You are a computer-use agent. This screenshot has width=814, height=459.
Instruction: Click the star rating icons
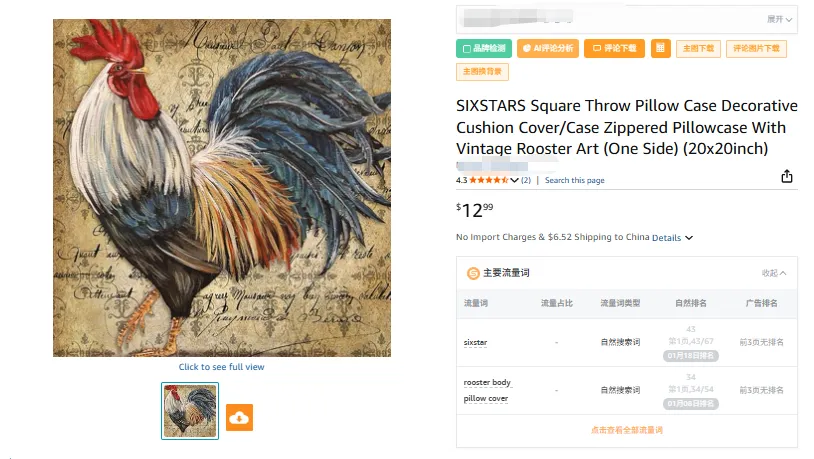[489, 180]
